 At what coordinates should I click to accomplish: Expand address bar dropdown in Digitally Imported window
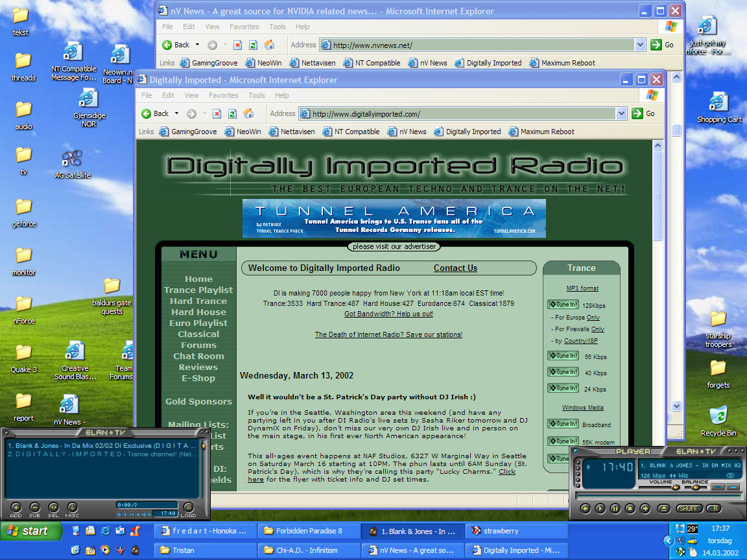(621, 113)
